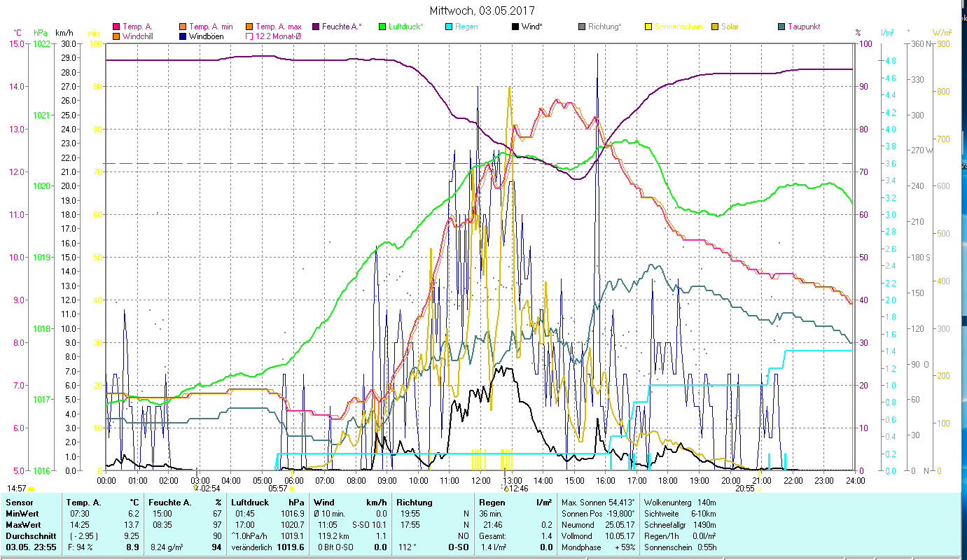Click the Feuchte A. legend label

pyautogui.click(x=342, y=27)
